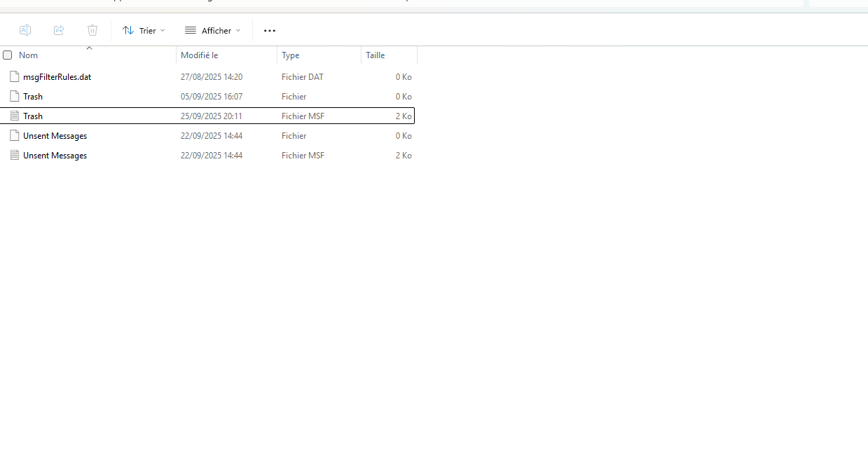Click the Unsent Messages Fichier MSF type cell

pyautogui.click(x=303, y=156)
